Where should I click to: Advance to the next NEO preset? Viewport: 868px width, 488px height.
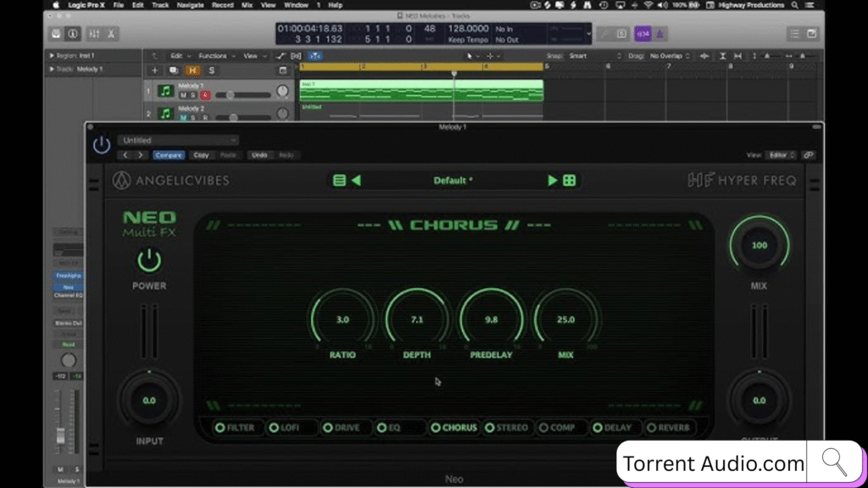click(553, 180)
